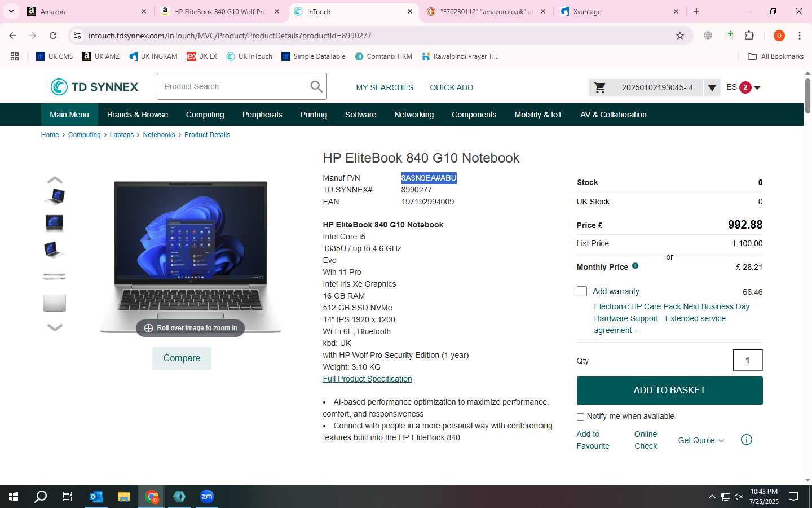Click the up arrow above image thumbnails
The width and height of the screenshot is (812, 508).
pyautogui.click(x=55, y=180)
